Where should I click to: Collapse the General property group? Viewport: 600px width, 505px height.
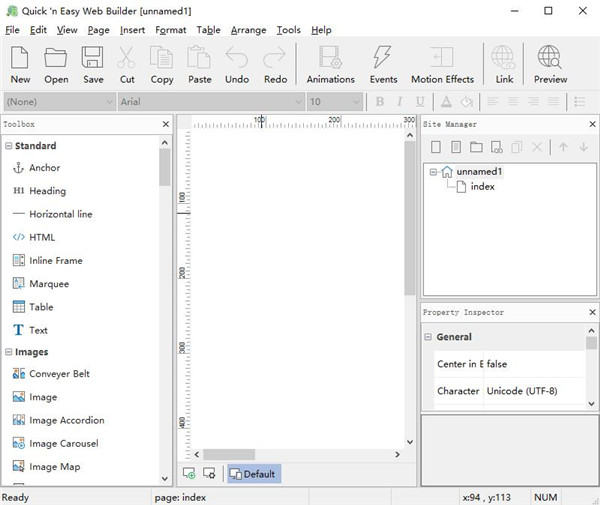point(428,338)
